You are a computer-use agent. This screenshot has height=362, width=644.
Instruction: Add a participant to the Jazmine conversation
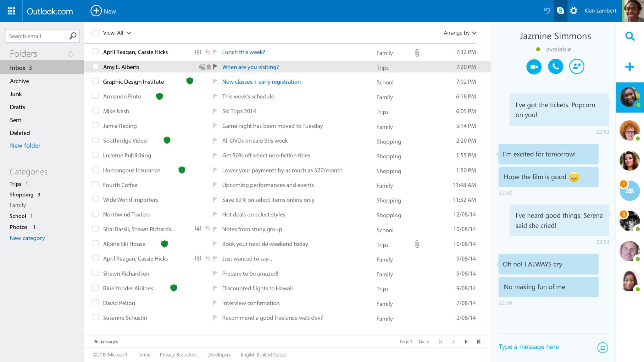pos(577,66)
